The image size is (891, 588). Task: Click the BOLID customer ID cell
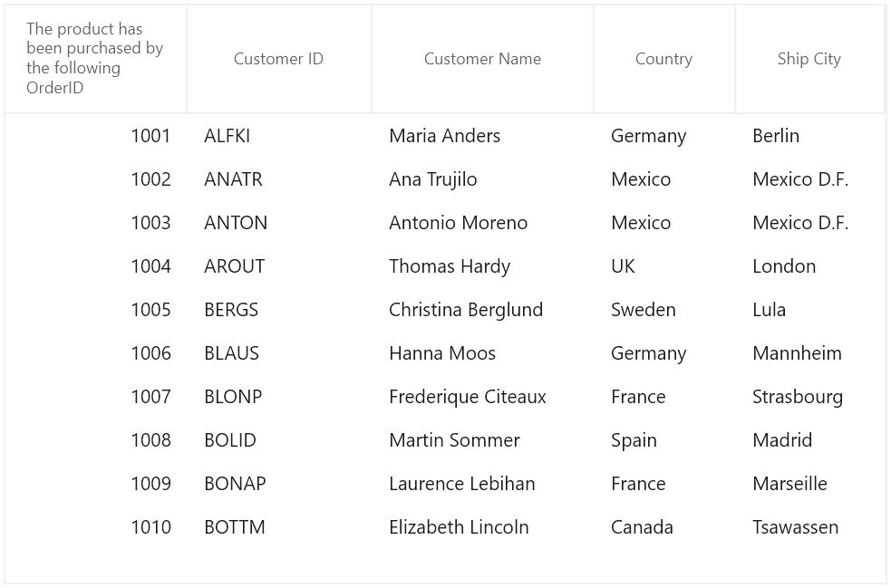pyautogui.click(x=279, y=440)
